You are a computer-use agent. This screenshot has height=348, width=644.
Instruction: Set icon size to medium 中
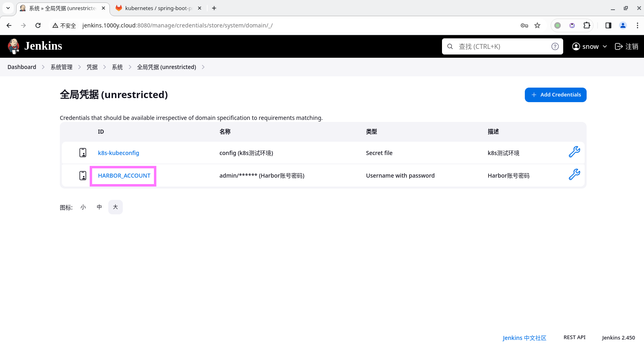tap(99, 207)
